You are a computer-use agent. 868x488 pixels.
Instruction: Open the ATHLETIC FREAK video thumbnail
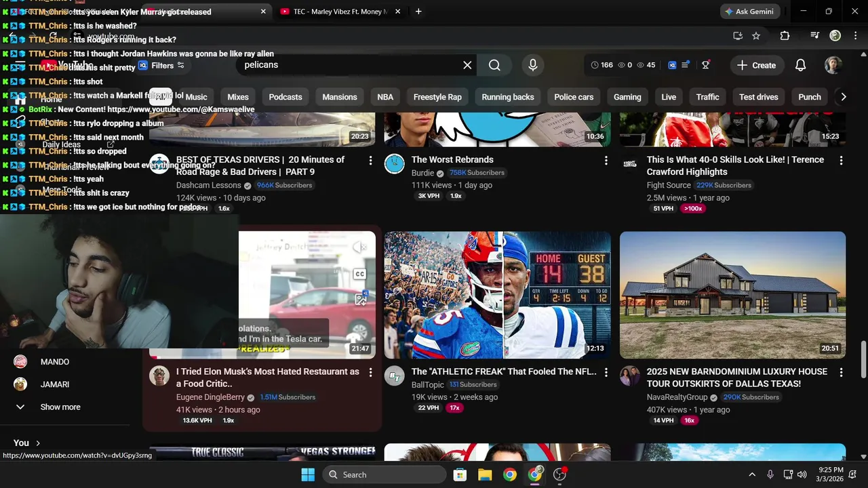pyautogui.click(x=497, y=295)
